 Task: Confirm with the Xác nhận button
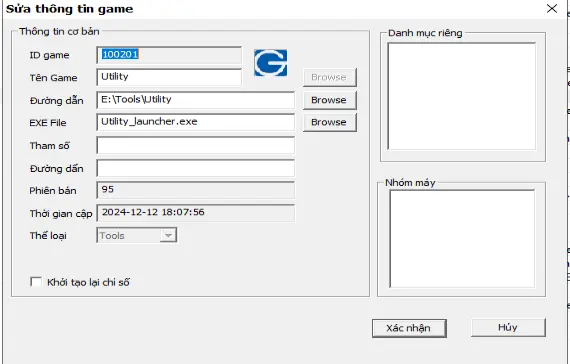tap(409, 328)
